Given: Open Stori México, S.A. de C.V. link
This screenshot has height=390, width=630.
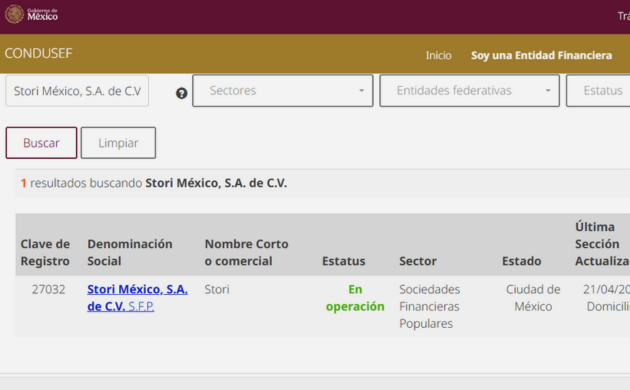Looking at the screenshot, I should 137,298.
